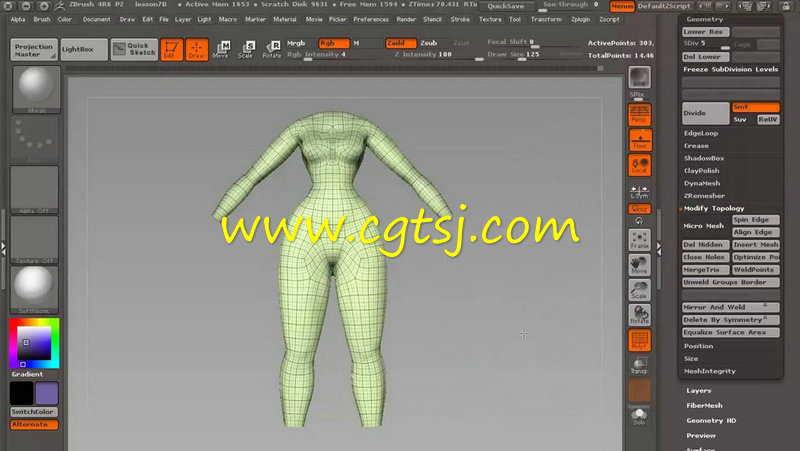800x451 pixels.
Task: Click the Move canvas navigation icon
Action: pyautogui.click(x=639, y=265)
